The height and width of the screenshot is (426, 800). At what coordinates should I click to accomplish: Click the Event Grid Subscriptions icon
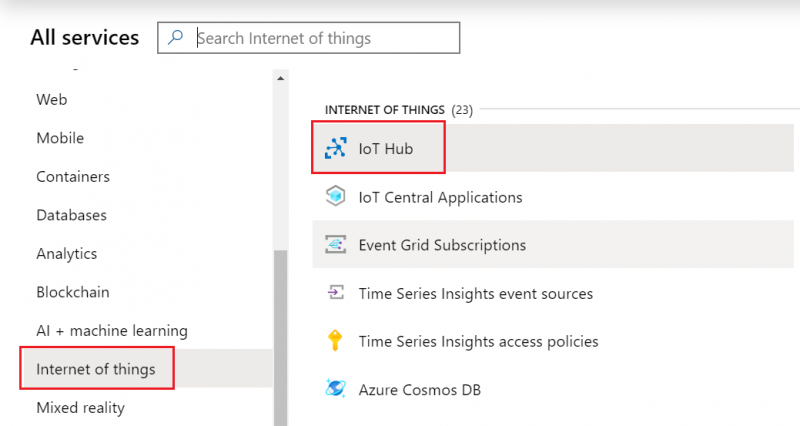(335, 245)
